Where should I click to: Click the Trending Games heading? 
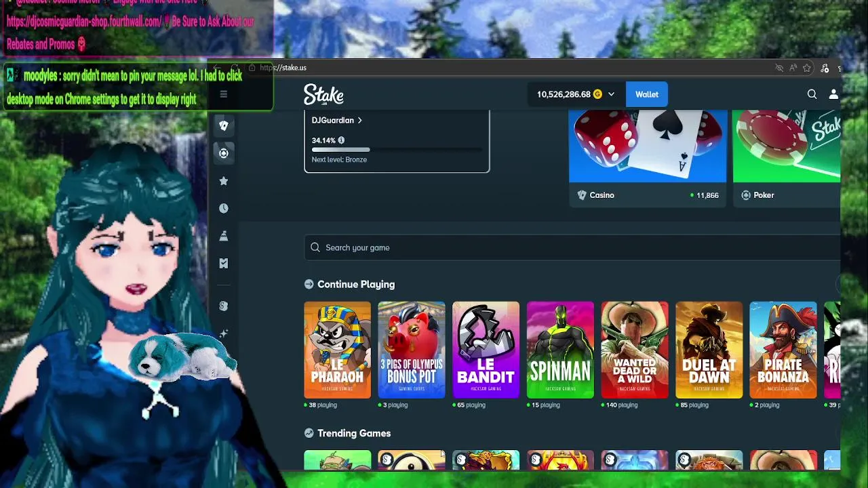(x=354, y=433)
